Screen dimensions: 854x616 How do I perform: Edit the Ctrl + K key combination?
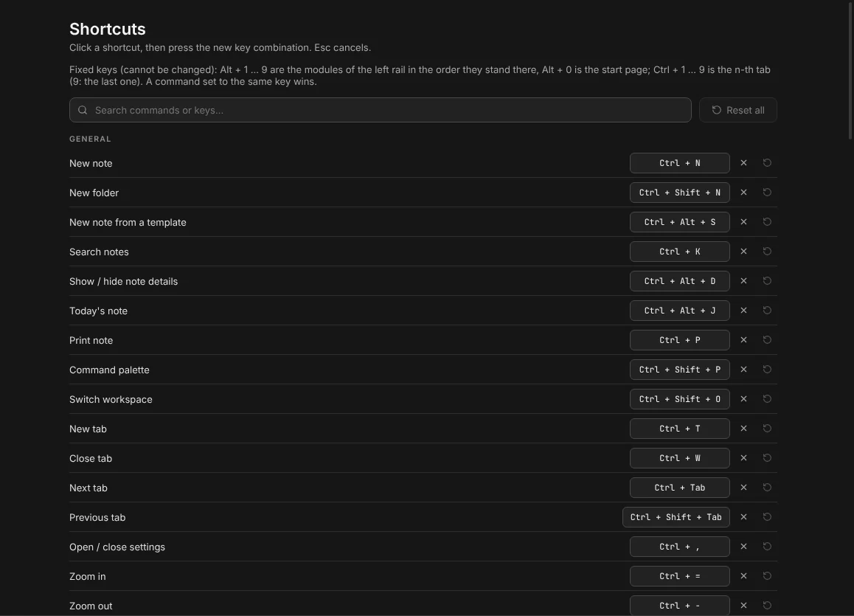coord(680,251)
